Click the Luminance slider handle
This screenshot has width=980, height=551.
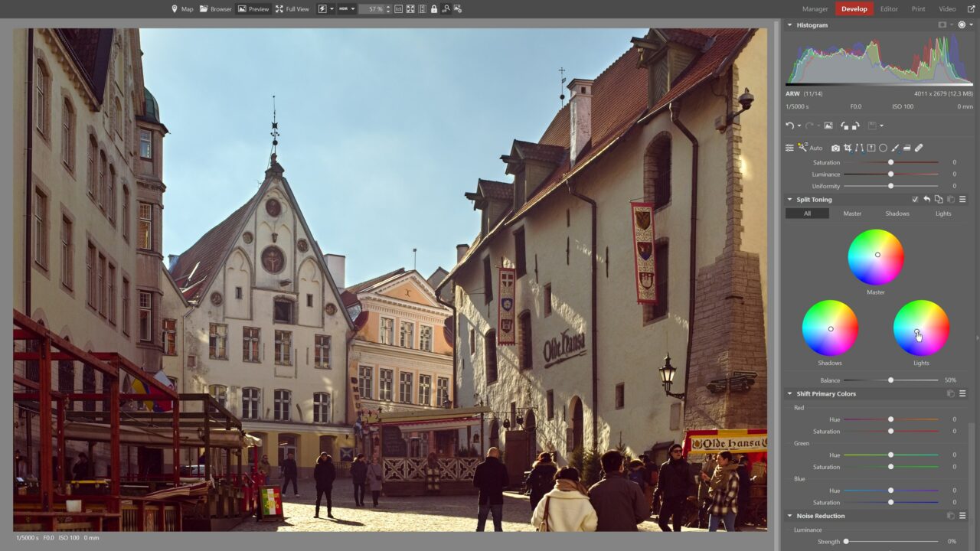[x=890, y=174]
